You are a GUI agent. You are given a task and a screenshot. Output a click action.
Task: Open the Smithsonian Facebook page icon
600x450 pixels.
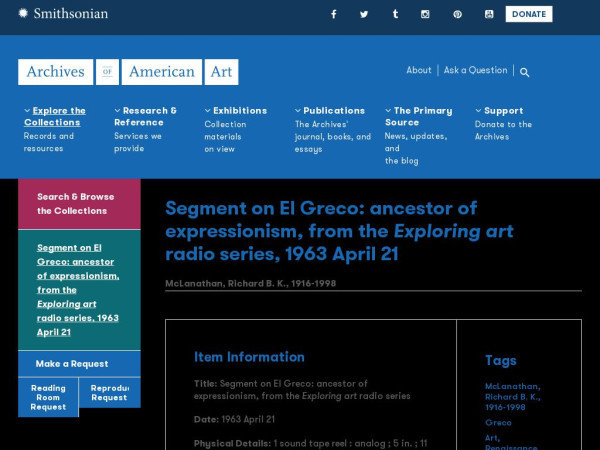point(334,14)
